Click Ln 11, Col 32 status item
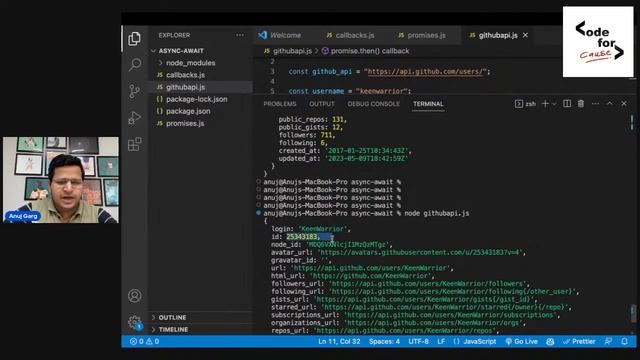 coord(339,341)
